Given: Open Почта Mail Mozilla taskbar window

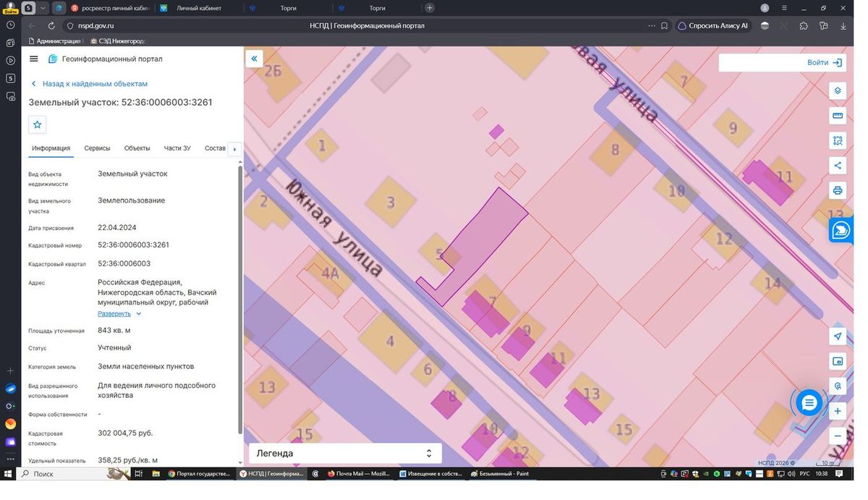Looking at the screenshot, I should [359, 474].
